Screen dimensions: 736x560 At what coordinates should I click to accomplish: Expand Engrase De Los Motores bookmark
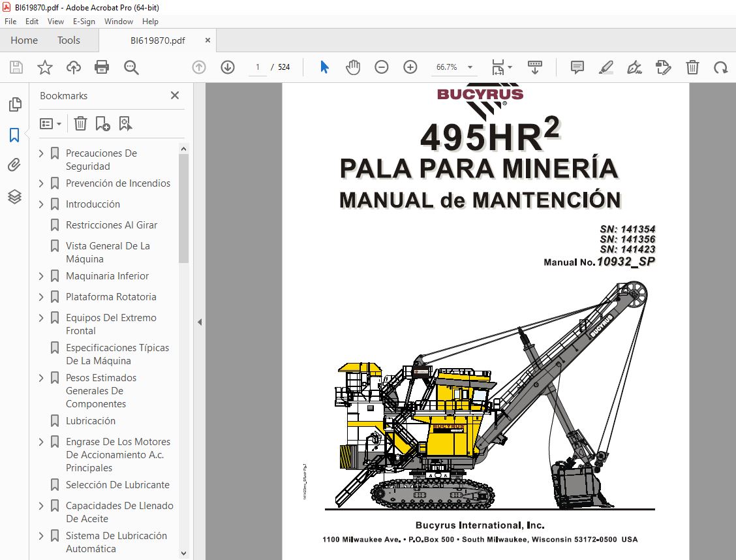point(41,442)
